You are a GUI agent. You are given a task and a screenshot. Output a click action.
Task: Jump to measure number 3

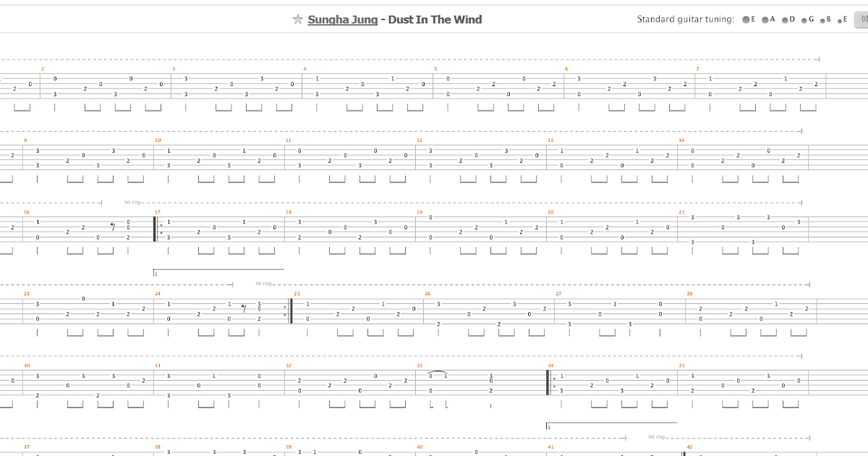[174, 69]
